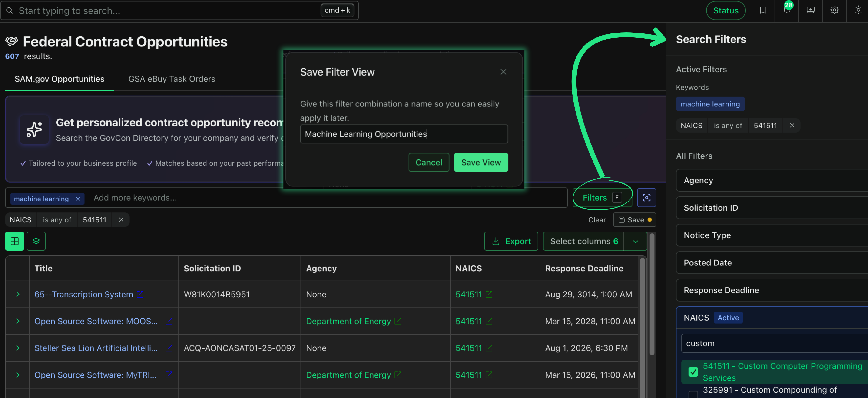Collapse the NAICS Active filter section
Viewport: 868px width, 398px height.
coord(772,318)
